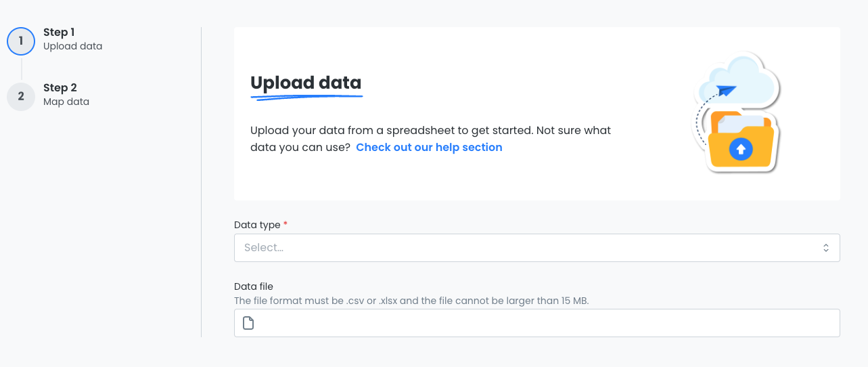The width and height of the screenshot is (868, 367).
Task: Click the step 2 circle indicator
Action: pos(21,96)
